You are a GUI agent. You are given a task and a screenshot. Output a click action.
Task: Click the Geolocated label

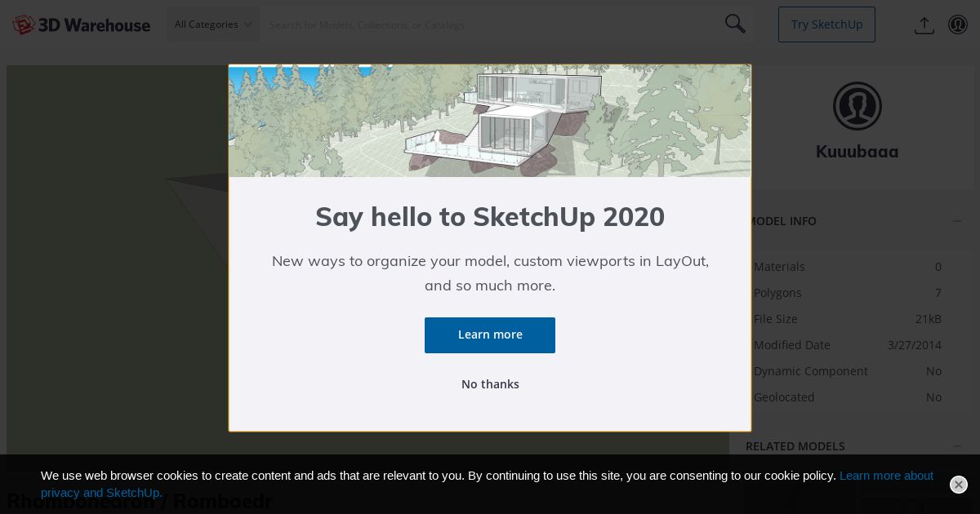(784, 397)
